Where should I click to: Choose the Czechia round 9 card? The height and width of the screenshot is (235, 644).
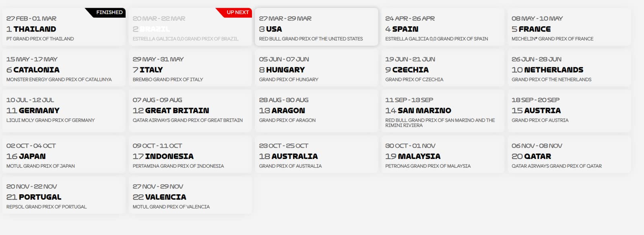point(443,69)
